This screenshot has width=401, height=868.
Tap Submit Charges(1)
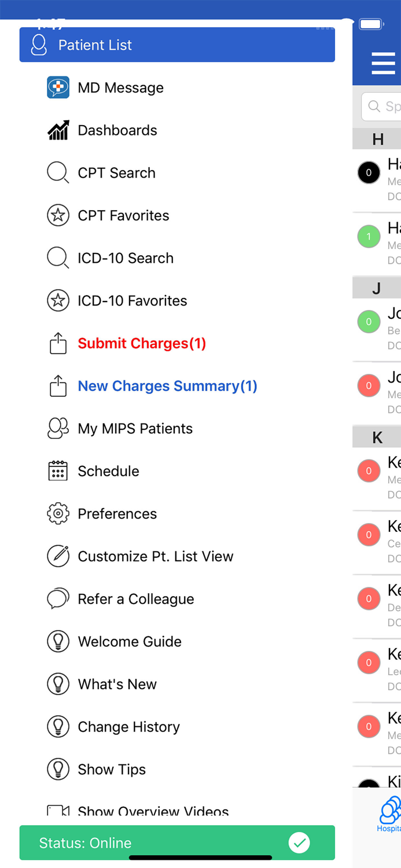[142, 343]
